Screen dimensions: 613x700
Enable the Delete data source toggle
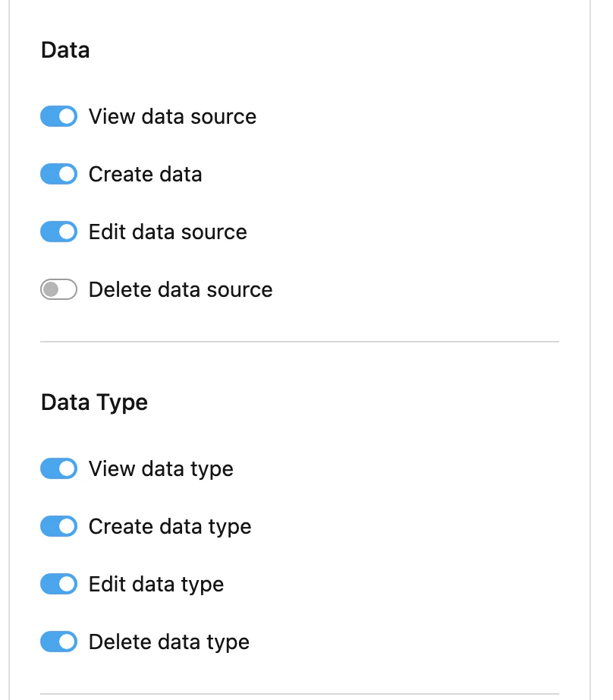pos(58,289)
